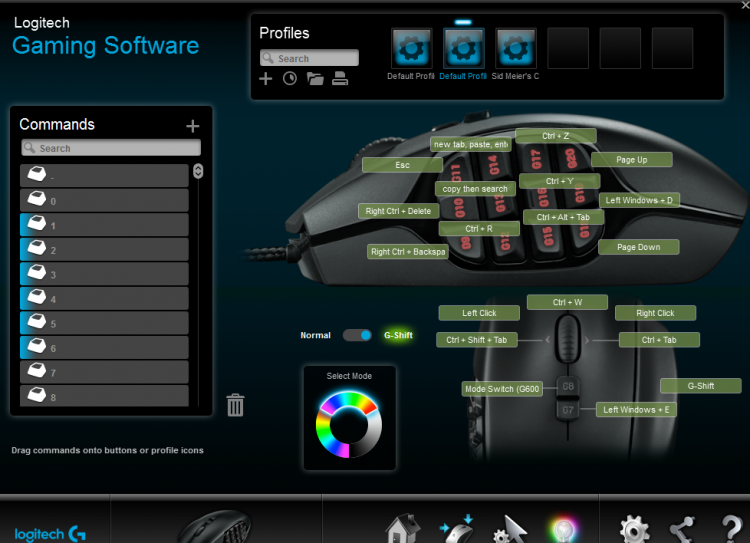750x543 pixels.
Task: Toggle the Normal/G-Shift switch
Action: pos(357,336)
